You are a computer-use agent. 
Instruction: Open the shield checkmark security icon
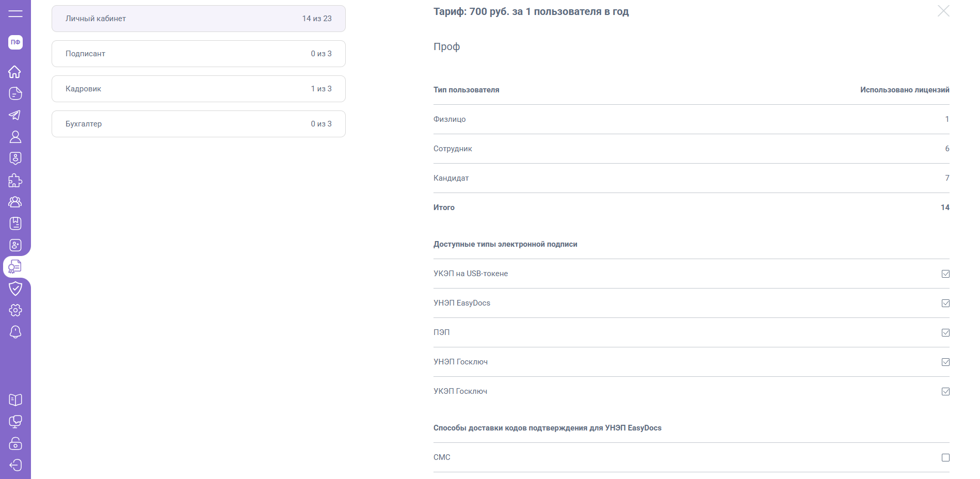15,288
